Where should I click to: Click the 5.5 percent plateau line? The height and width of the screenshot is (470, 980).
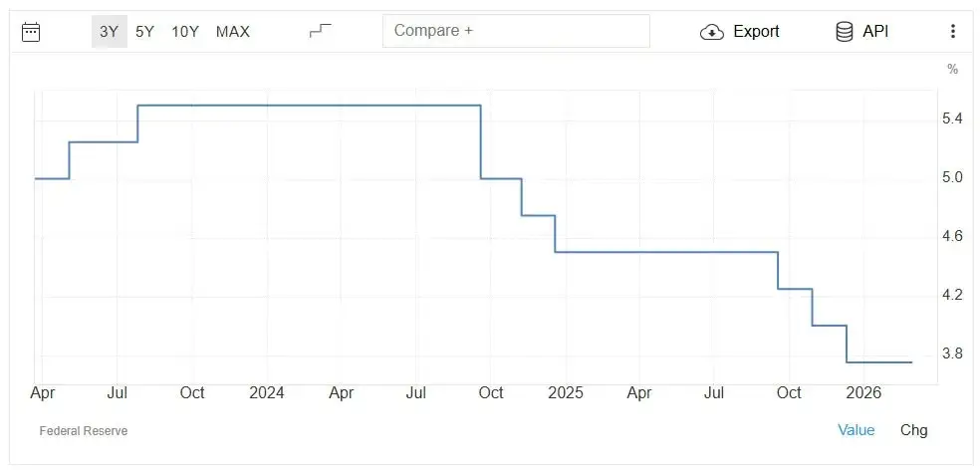(x=309, y=105)
